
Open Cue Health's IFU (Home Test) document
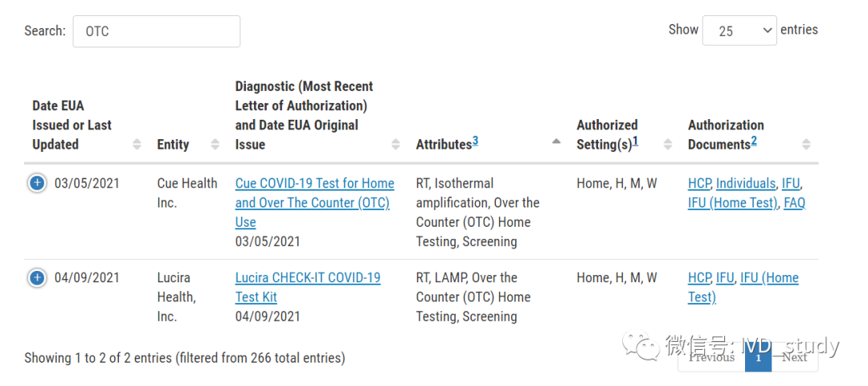[732, 203]
